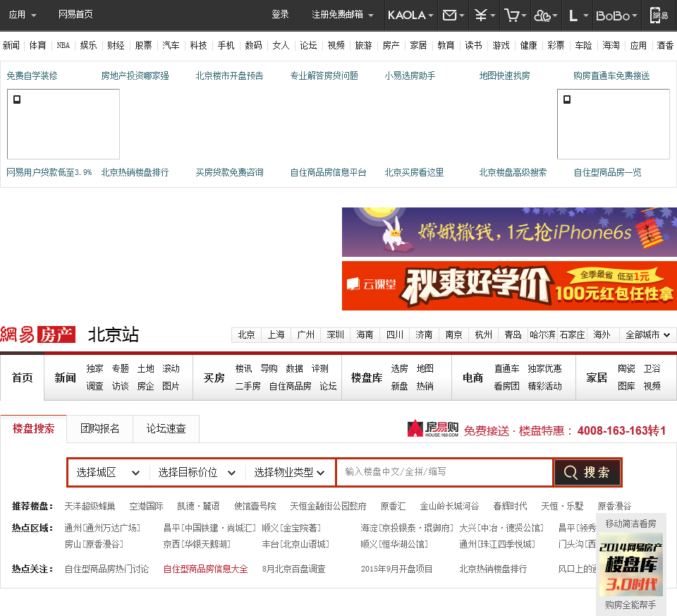Expand the 选择目标价位 dropdown
The height and width of the screenshot is (616, 677).
197,473
